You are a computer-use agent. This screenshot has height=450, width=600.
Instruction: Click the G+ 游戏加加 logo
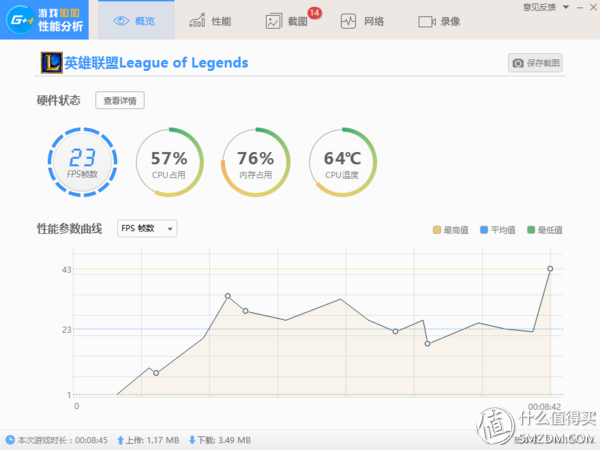(x=44, y=20)
